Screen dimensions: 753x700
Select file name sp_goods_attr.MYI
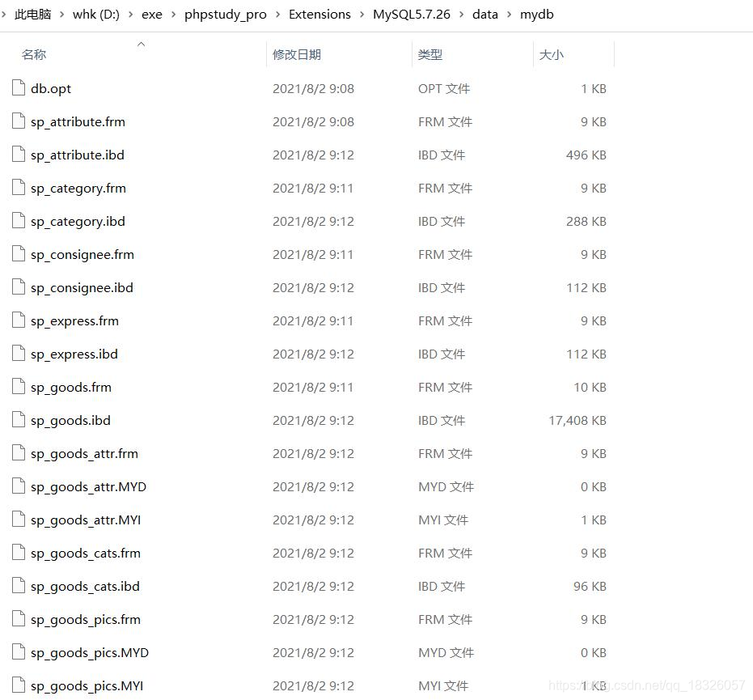click(86, 520)
